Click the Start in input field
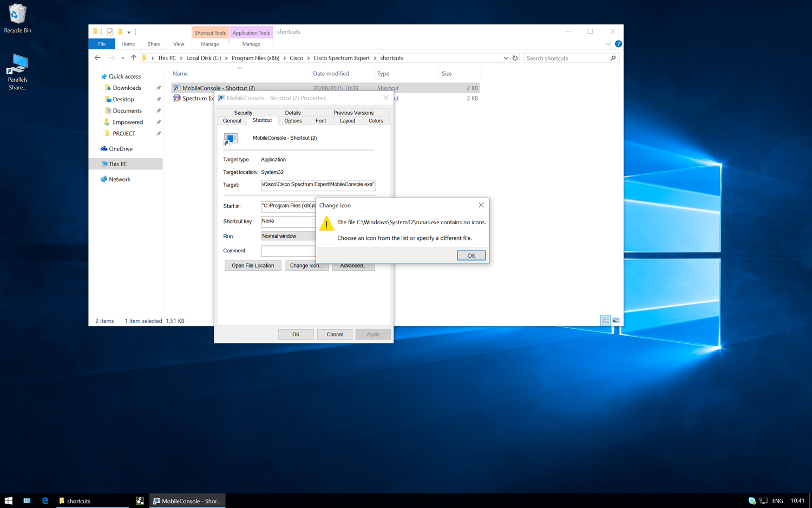Screen dimensions: 812x508 (x=289, y=206)
